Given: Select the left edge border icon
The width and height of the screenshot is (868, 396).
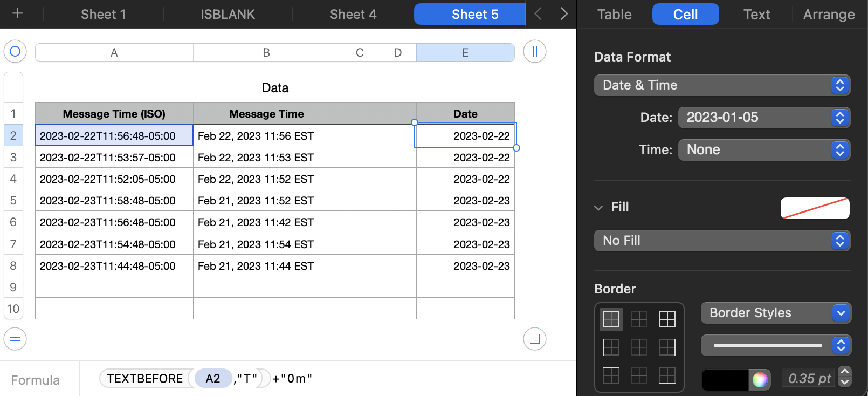Looking at the screenshot, I should [611, 347].
